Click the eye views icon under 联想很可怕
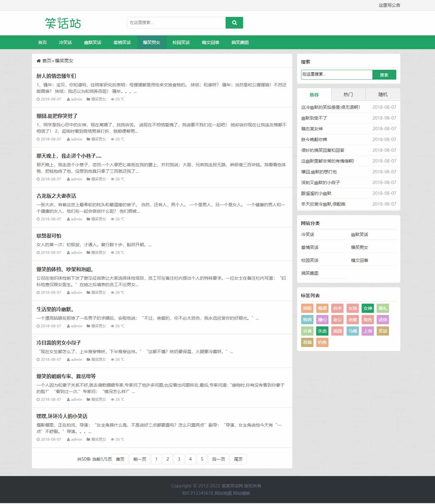Image resolution: width=435 pixels, height=504 pixels. pos(112,253)
